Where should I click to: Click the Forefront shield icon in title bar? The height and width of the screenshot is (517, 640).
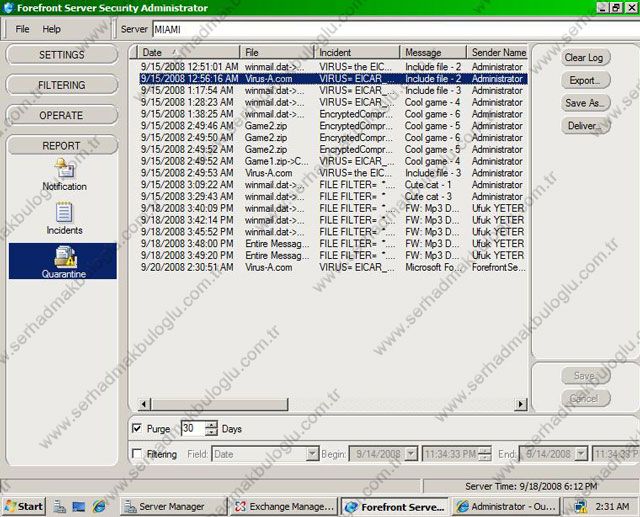(x=8, y=8)
